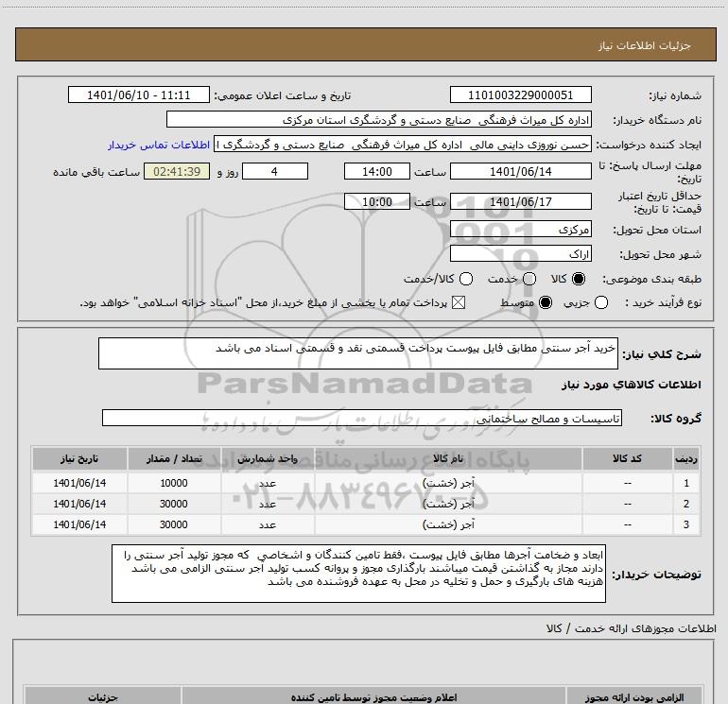
Task: Click the date 1401/06/14 in row 3
Action: (x=79, y=524)
